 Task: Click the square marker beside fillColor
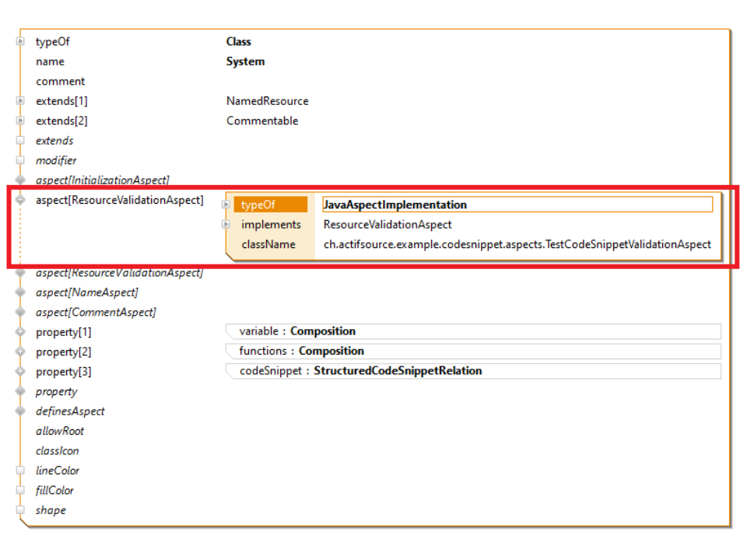pos(20,490)
